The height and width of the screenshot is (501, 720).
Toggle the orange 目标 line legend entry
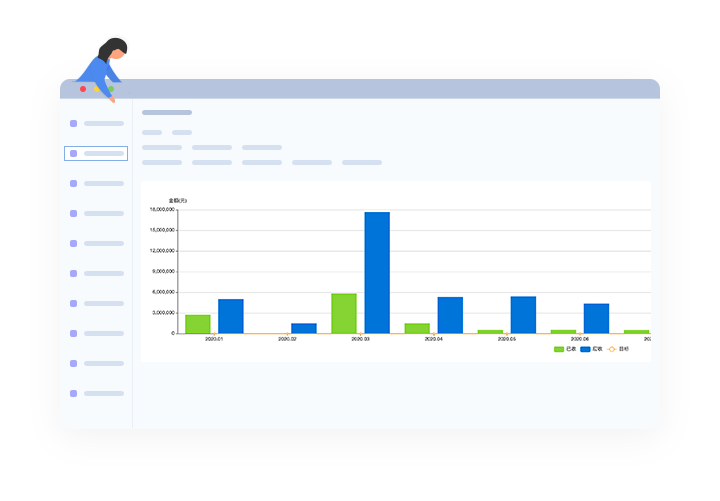pos(618,349)
